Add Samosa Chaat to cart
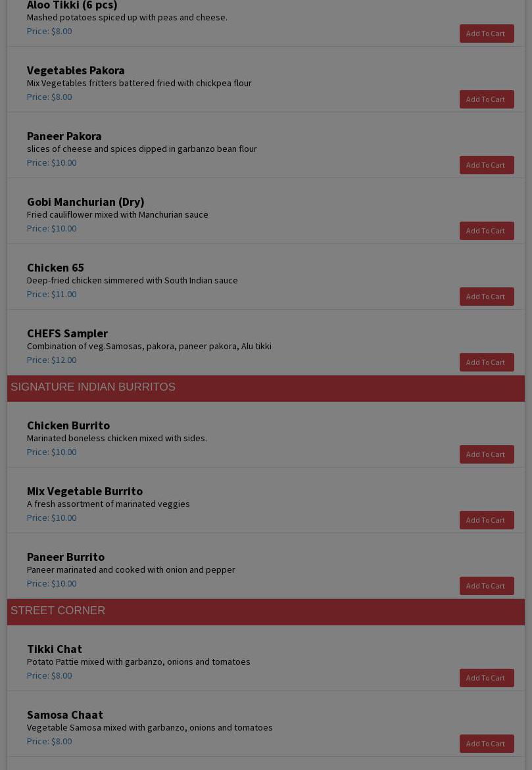The height and width of the screenshot is (770, 532). click(487, 744)
